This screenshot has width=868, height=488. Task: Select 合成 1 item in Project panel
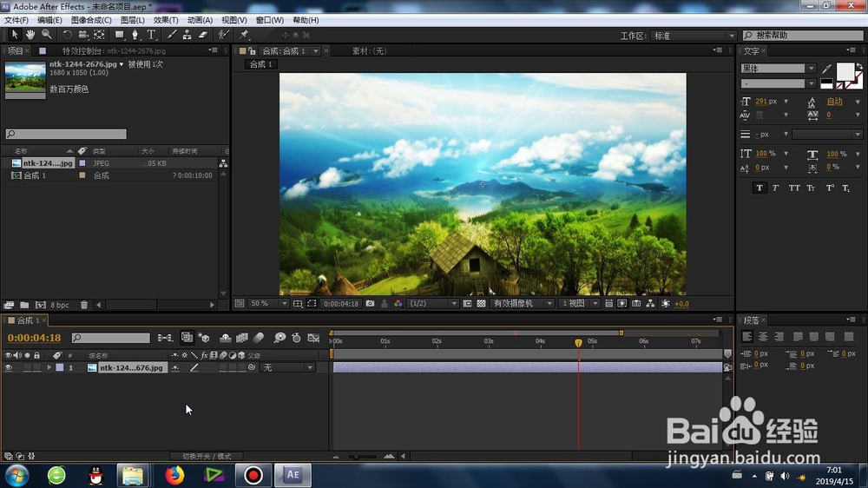35,175
